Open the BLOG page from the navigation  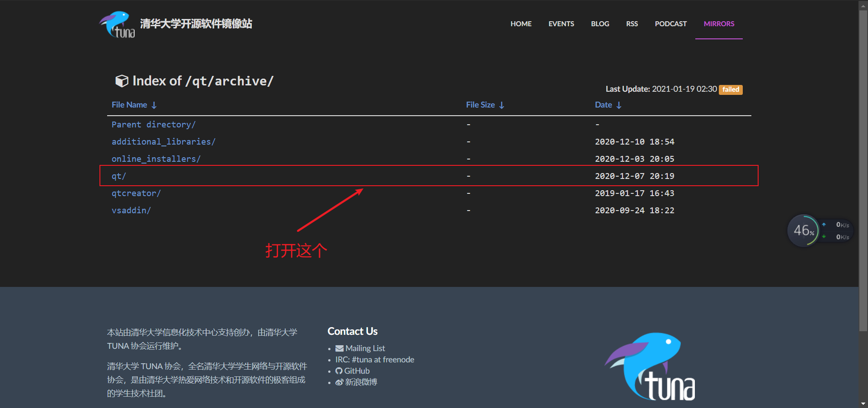click(600, 23)
